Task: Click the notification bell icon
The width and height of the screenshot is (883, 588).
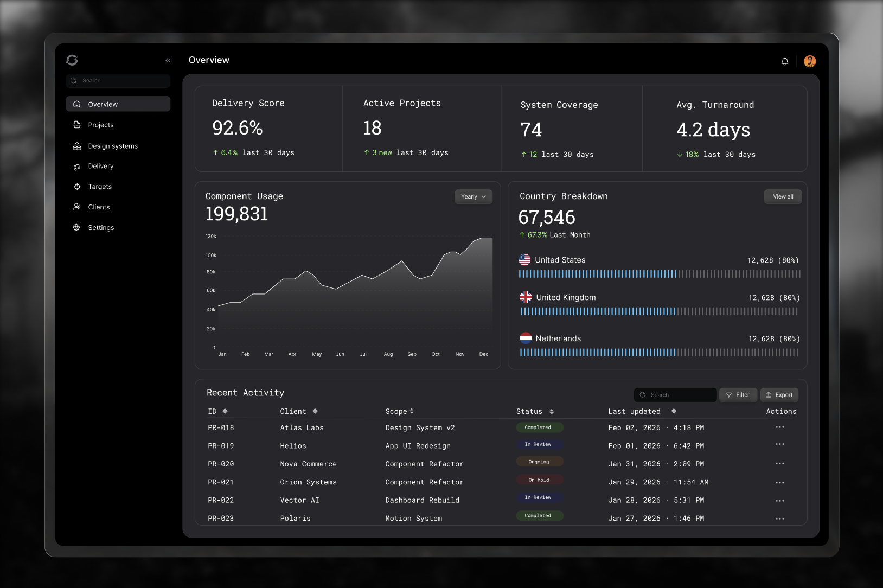Action: click(784, 62)
